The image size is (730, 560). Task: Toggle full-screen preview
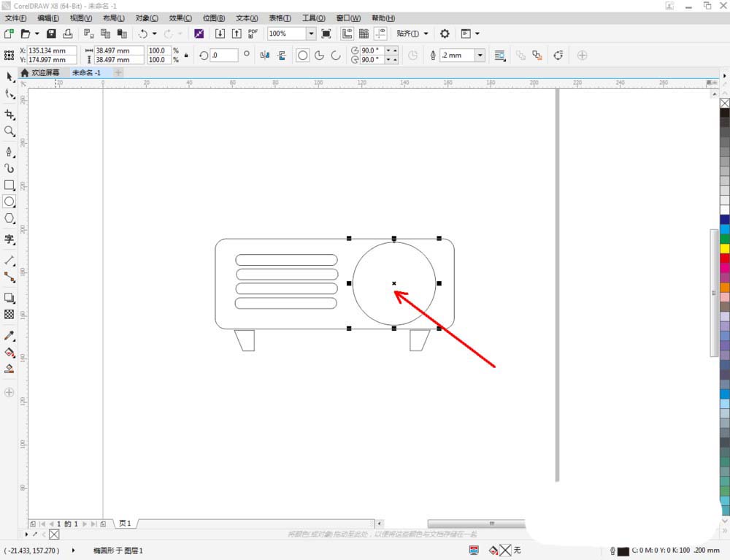pos(326,34)
